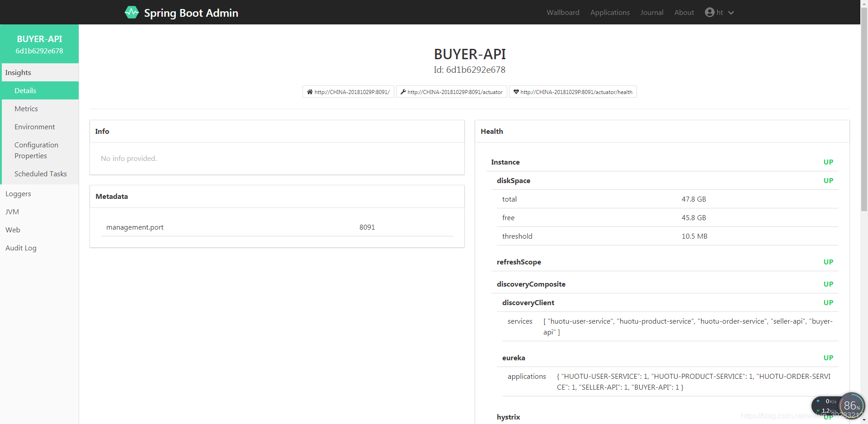Viewport: 868px width, 424px height.
Task: Open the About page
Action: point(684,12)
